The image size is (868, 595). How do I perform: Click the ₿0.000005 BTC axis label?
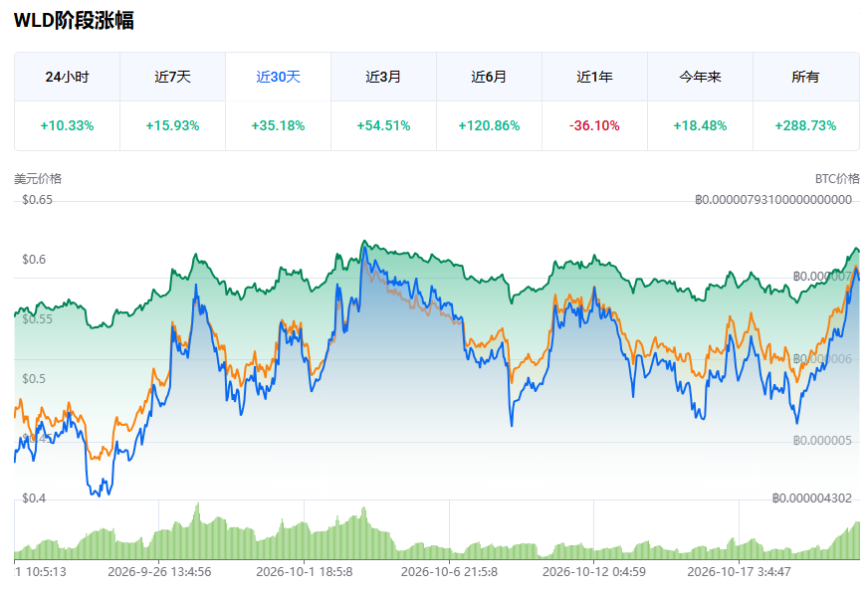(x=822, y=441)
